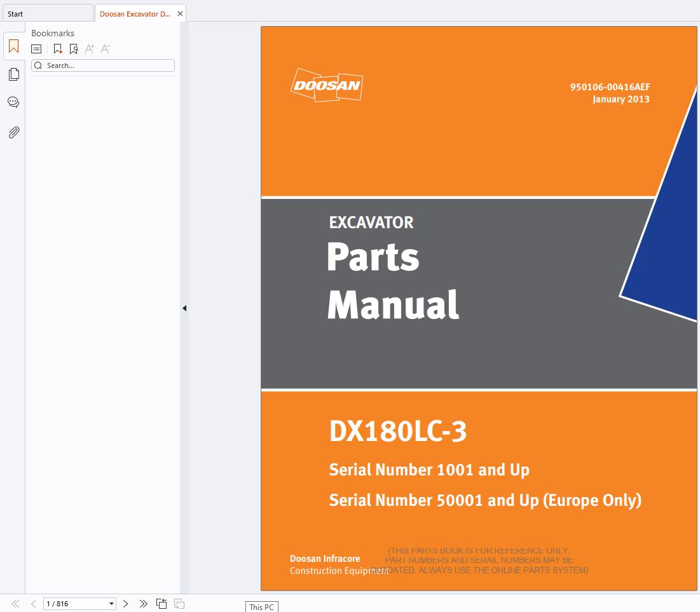
Task: Open the page number dropdown
Action: tap(111, 604)
